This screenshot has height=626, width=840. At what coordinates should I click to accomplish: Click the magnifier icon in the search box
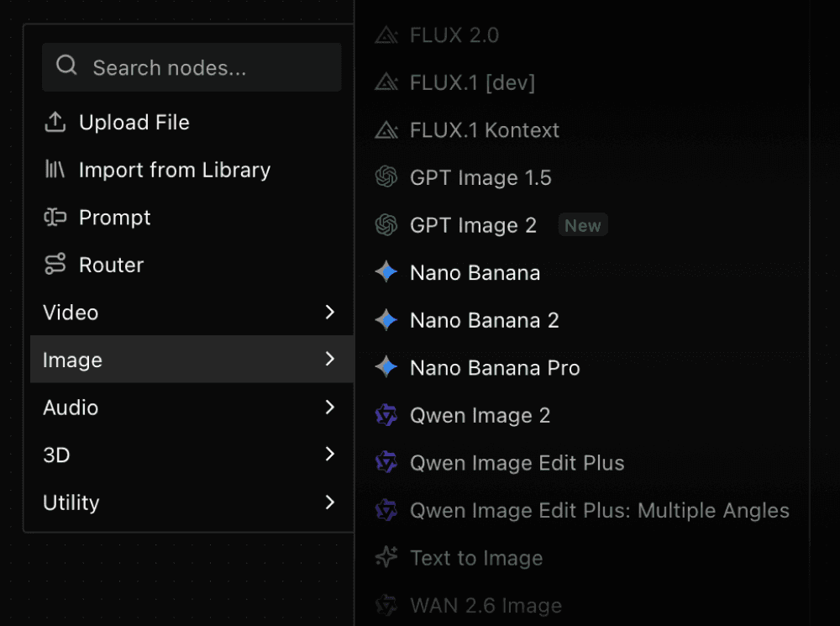click(x=66, y=66)
